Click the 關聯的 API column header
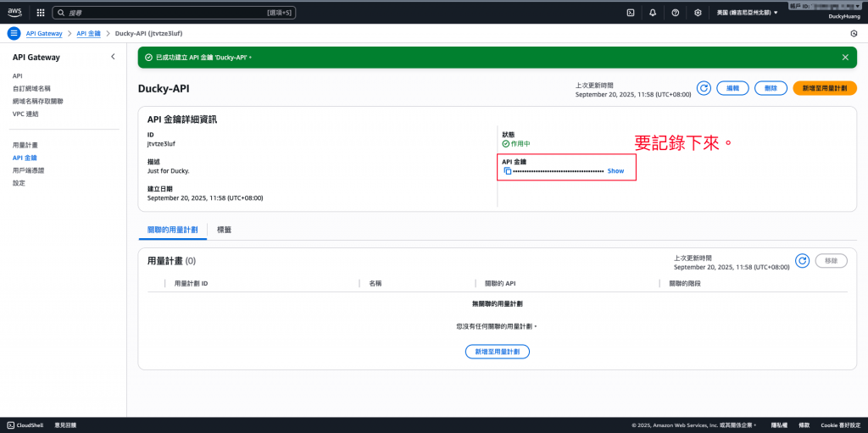 click(500, 284)
